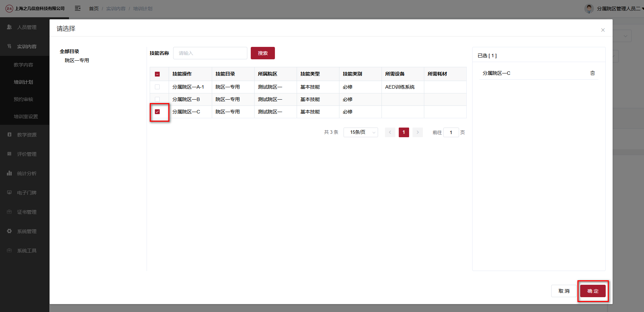
Task: Click the 前往 page number input
Action: pyautogui.click(x=451, y=132)
